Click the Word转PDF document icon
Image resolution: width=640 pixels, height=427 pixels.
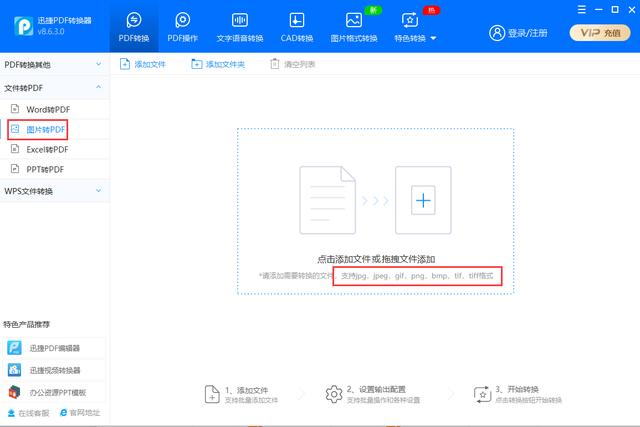tap(15, 109)
